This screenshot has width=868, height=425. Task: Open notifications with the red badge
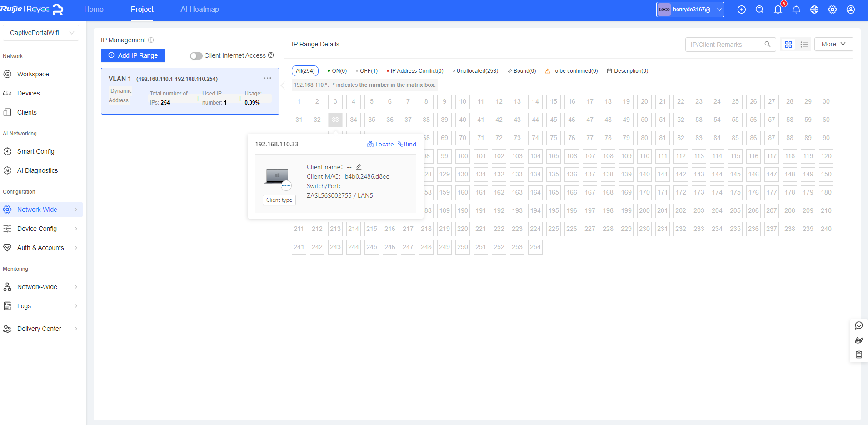coord(778,9)
